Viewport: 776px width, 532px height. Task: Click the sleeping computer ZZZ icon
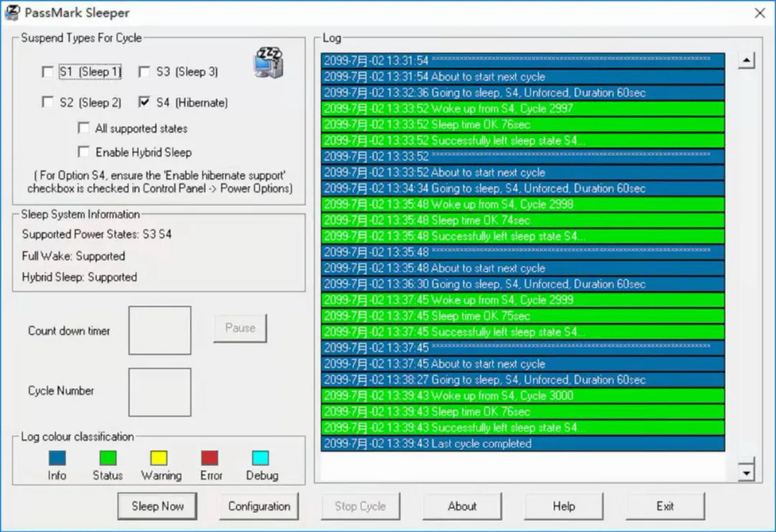click(x=269, y=63)
